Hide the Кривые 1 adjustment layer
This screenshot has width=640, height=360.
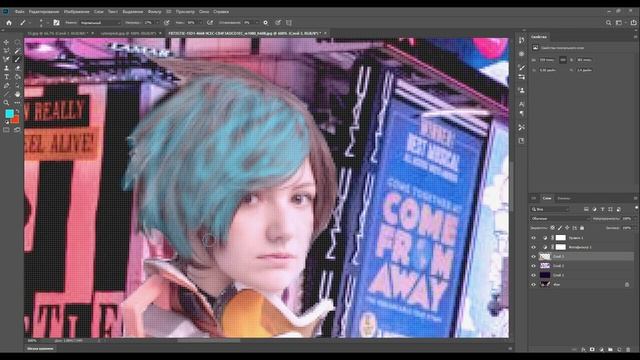[533, 238]
